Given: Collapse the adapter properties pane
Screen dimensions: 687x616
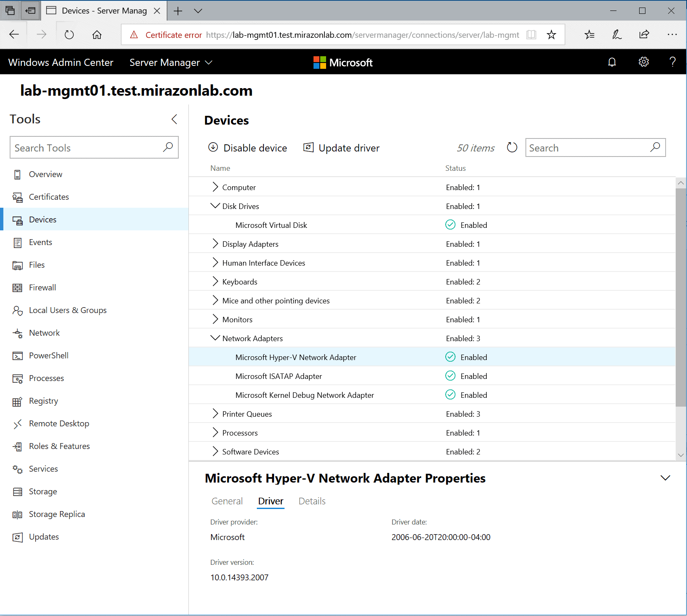Looking at the screenshot, I should click(665, 478).
